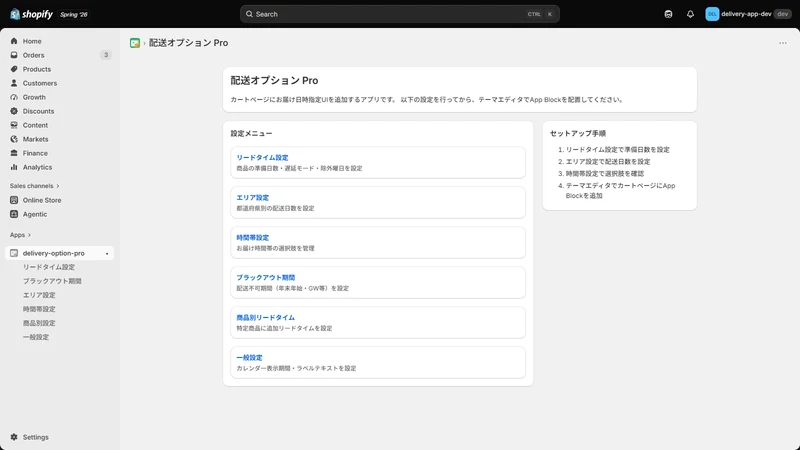Select 時間帯設定 in sidebar submenu
The image size is (800, 450).
pyautogui.click(x=39, y=309)
